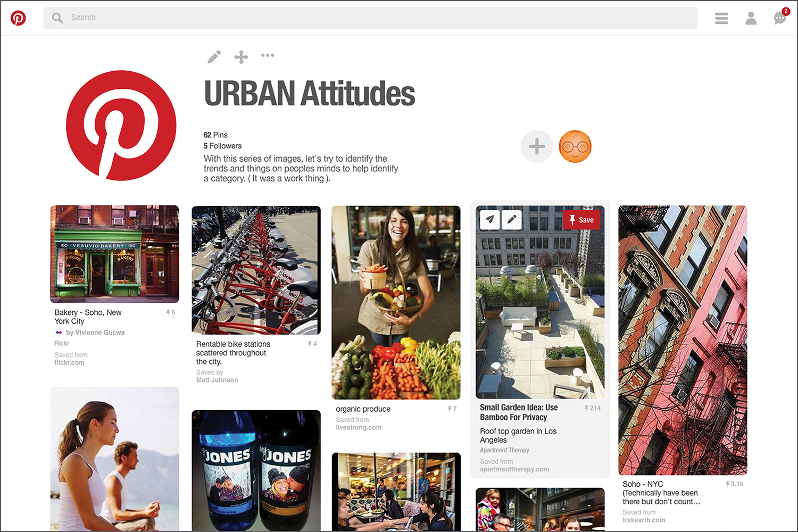Screen dimensions: 798x532
Task: Click the send pin arrow icon
Action: point(490,219)
